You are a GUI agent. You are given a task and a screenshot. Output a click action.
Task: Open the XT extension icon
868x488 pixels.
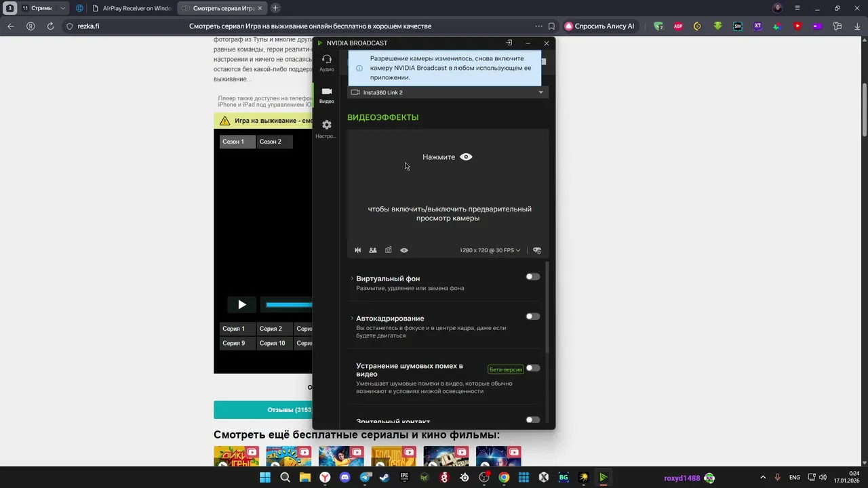coord(757,26)
